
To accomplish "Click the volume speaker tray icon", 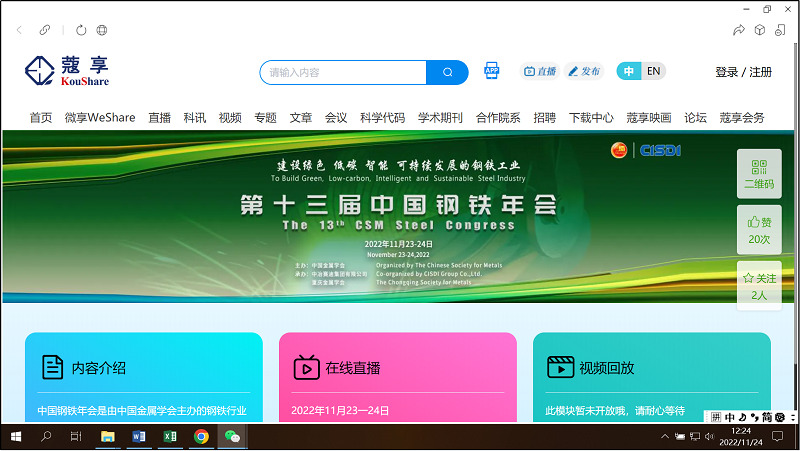I will pyautogui.click(x=709, y=437).
